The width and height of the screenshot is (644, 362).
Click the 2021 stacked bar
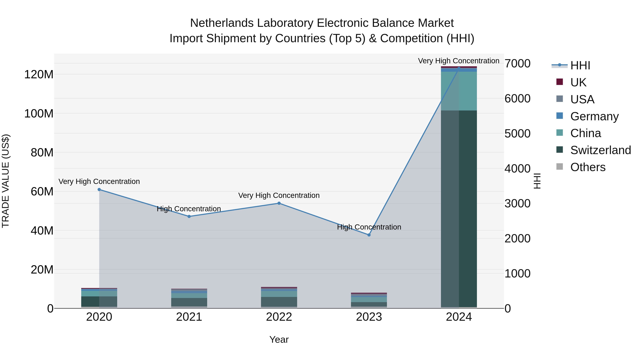click(189, 299)
